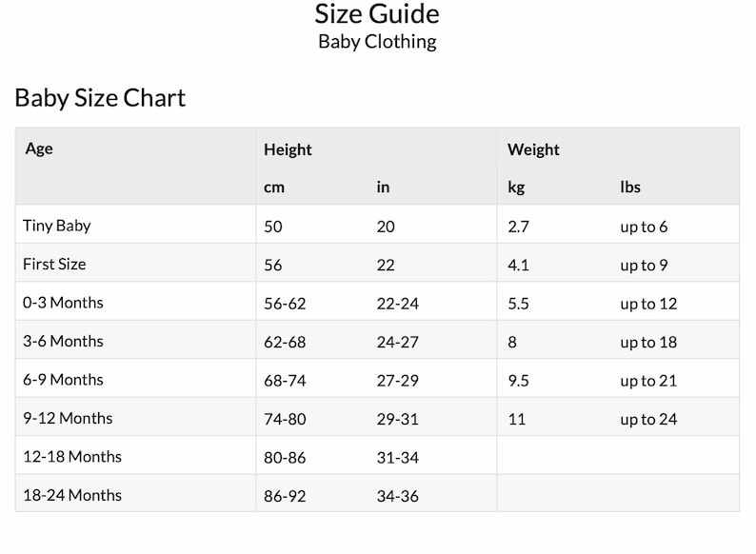Click the Age column header

tap(39, 148)
